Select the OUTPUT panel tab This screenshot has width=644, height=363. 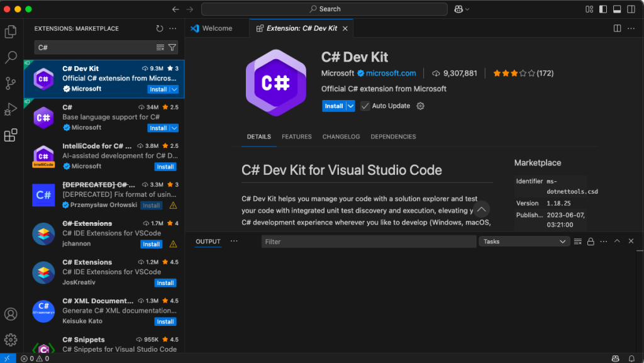pos(208,242)
